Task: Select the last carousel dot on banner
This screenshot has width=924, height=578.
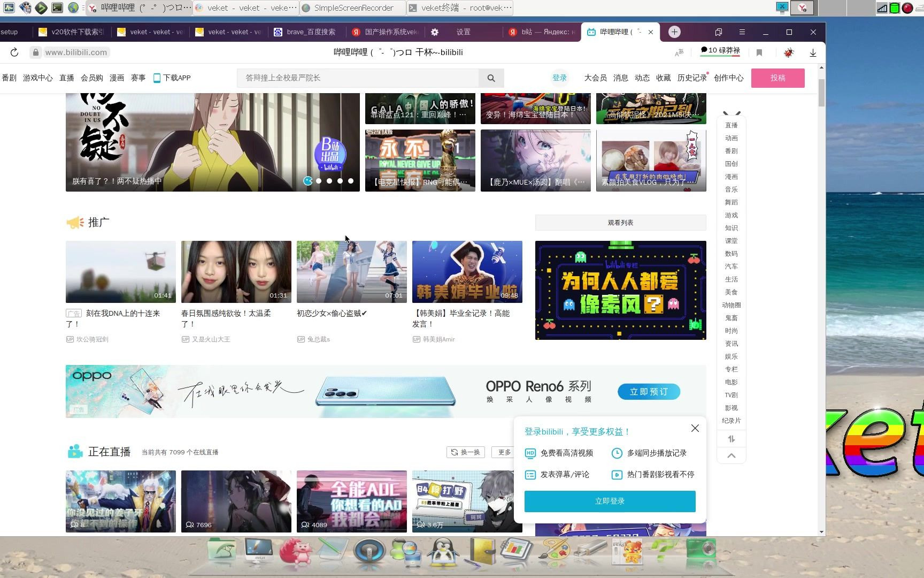Action: (351, 181)
